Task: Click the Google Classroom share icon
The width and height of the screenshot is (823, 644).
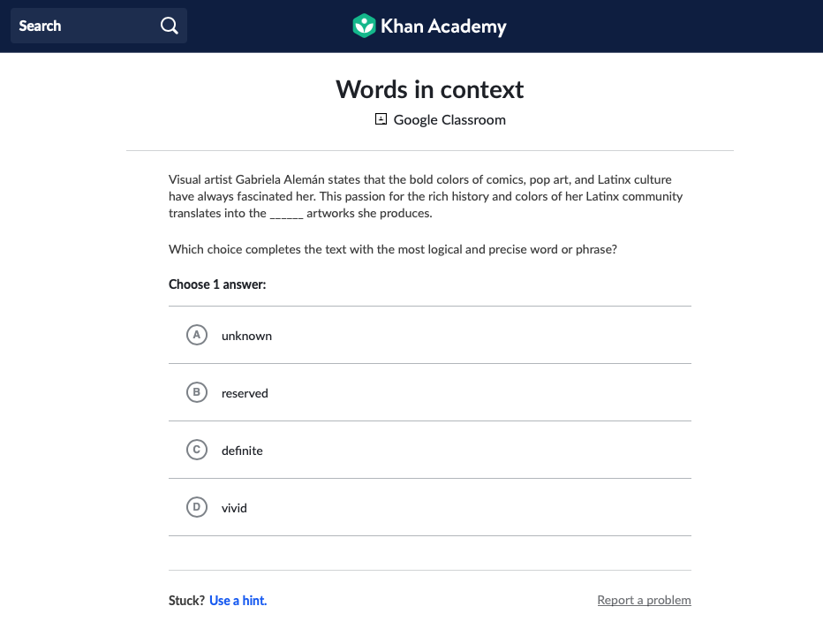Action: pyautogui.click(x=381, y=119)
